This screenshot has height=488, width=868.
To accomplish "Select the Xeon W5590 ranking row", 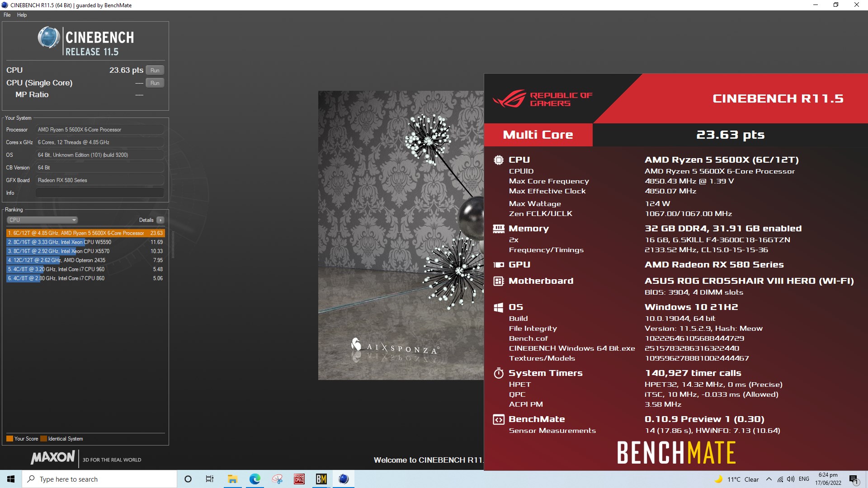I will (x=85, y=242).
